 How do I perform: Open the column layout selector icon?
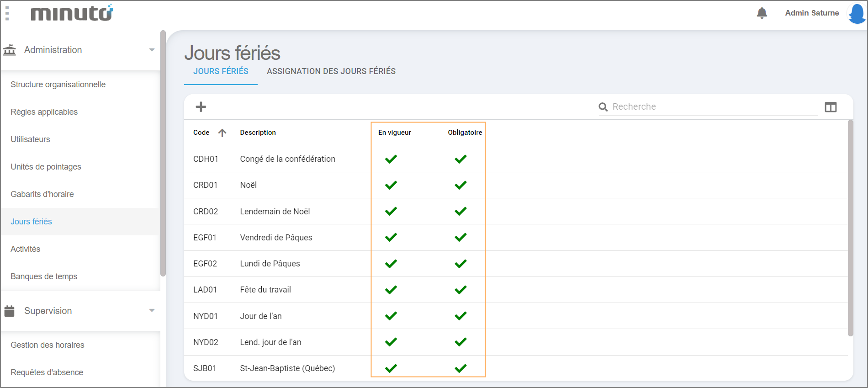(x=831, y=107)
